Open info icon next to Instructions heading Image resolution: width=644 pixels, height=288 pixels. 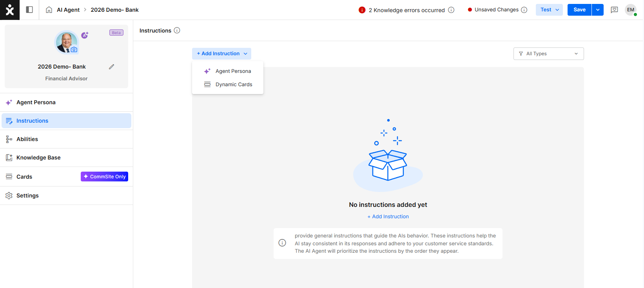click(177, 30)
